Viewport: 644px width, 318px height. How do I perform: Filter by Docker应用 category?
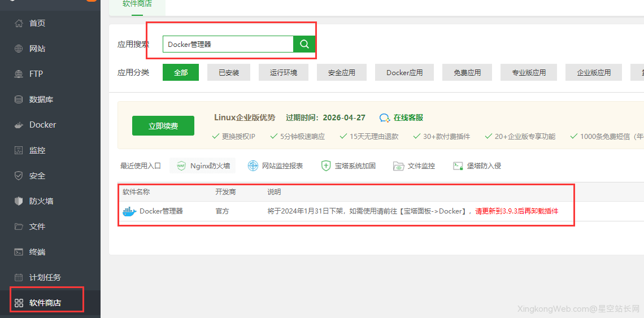pos(404,72)
